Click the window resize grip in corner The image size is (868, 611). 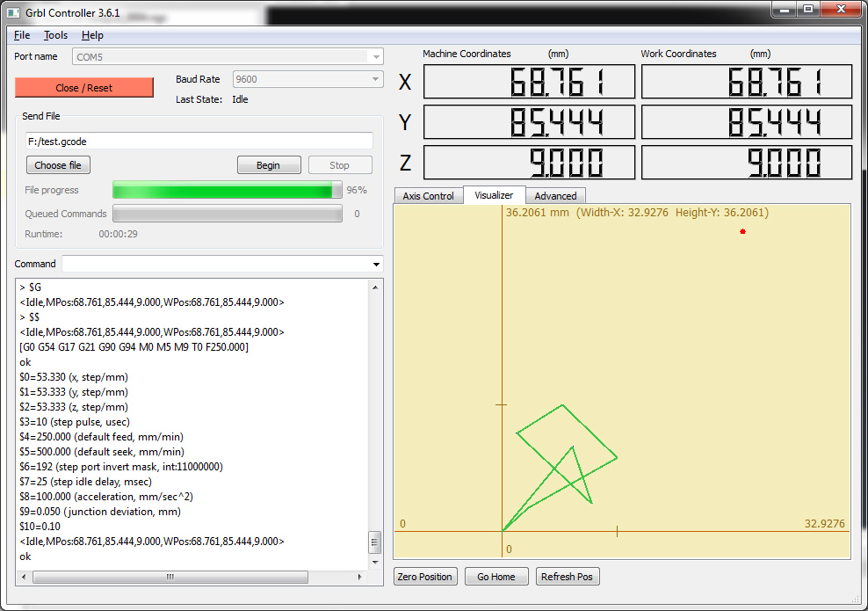[856, 599]
